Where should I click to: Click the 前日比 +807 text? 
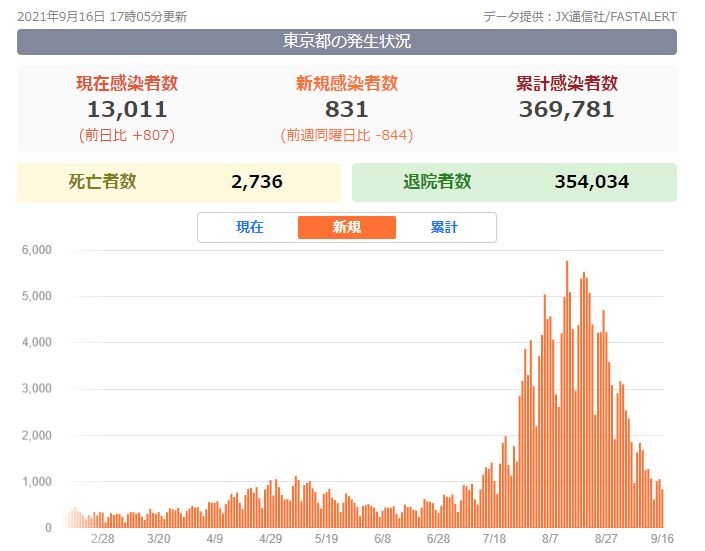click(127, 135)
